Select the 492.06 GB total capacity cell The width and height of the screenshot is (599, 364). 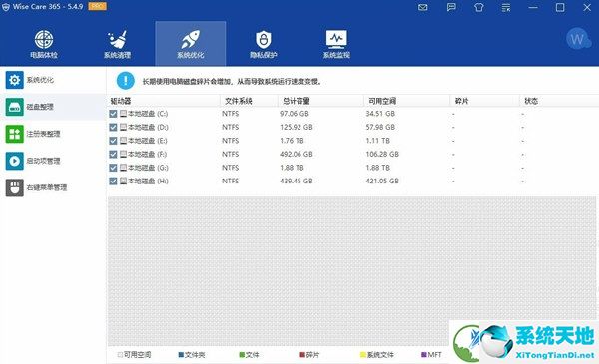[297, 155]
